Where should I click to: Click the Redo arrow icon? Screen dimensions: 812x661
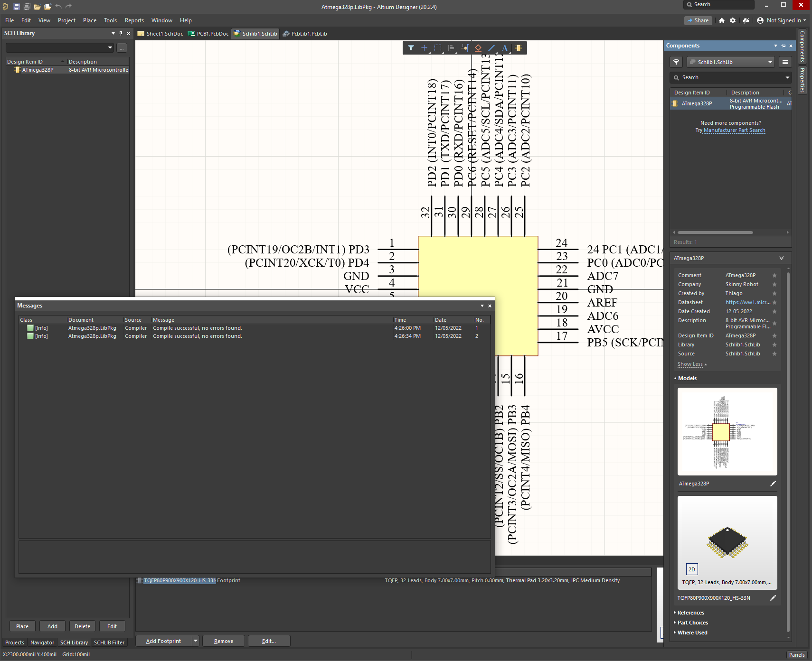coord(68,6)
